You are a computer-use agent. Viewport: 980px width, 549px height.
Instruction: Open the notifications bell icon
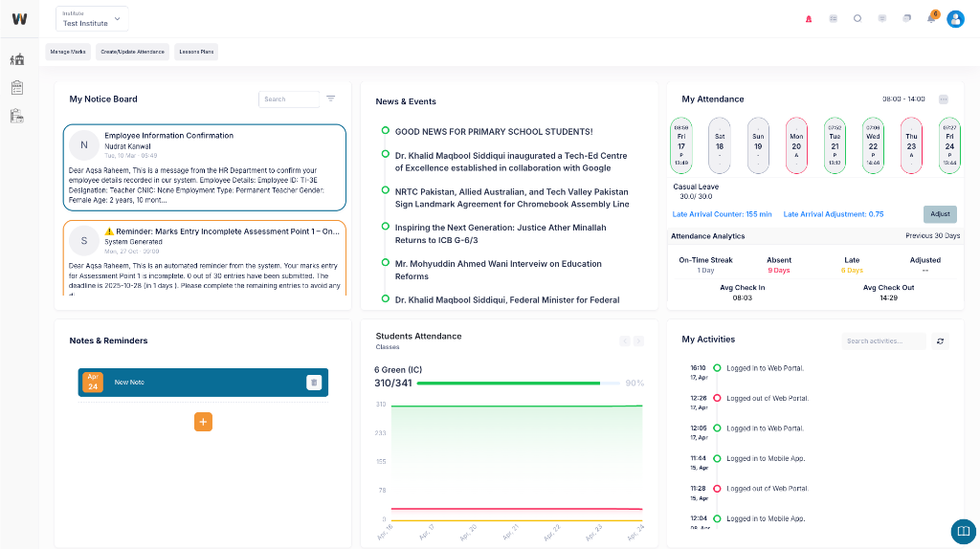[x=932, y=17]
